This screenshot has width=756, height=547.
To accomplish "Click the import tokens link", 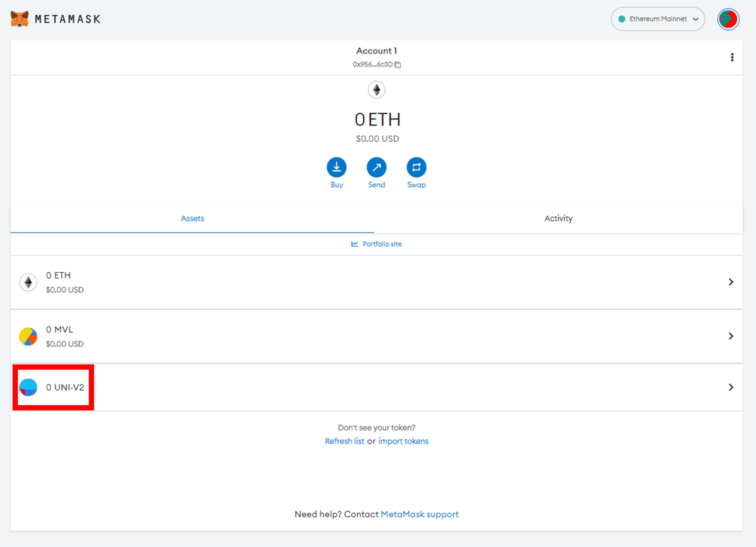I will [x=403, y=441].
